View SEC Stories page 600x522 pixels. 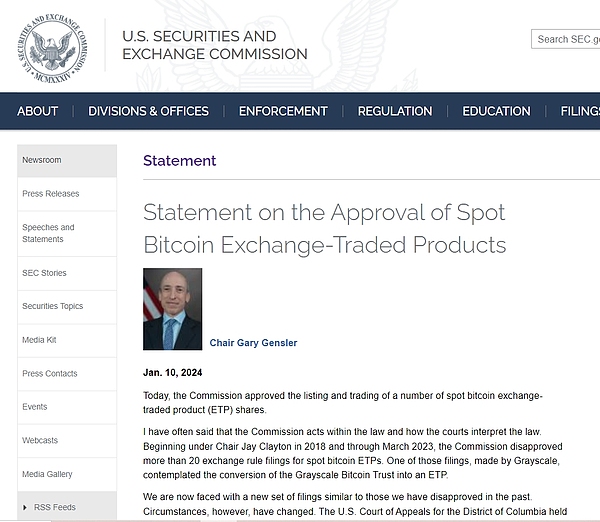46,273
